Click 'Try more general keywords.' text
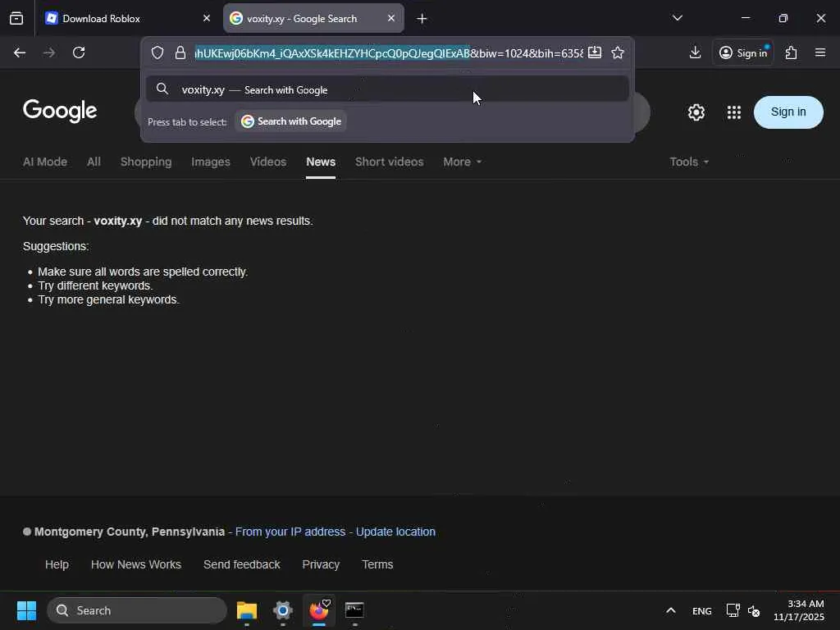Viewport: 840px width, 630px height. 109,299
